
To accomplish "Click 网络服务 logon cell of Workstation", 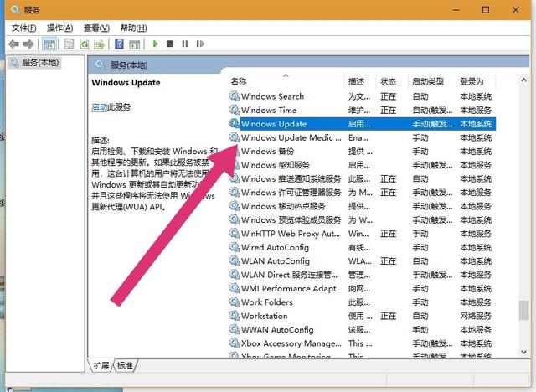I will coord(476,316).
